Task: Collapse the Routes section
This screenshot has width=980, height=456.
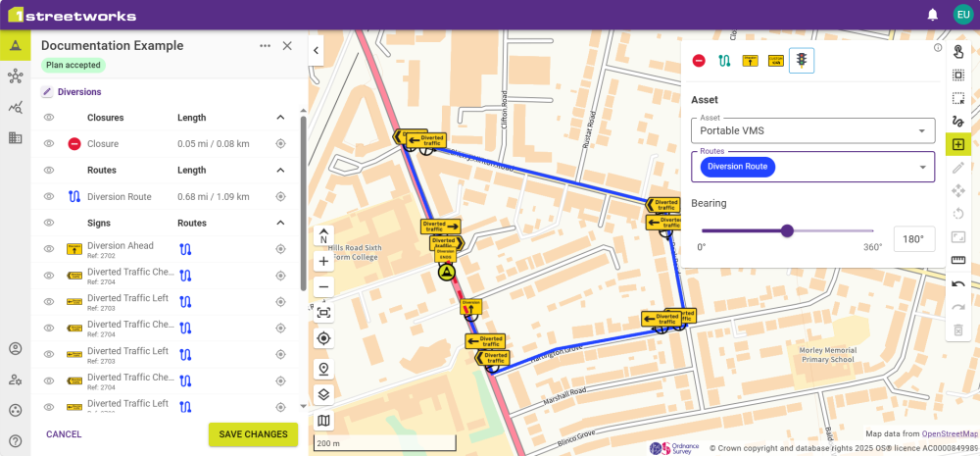Action: [280, 170]
